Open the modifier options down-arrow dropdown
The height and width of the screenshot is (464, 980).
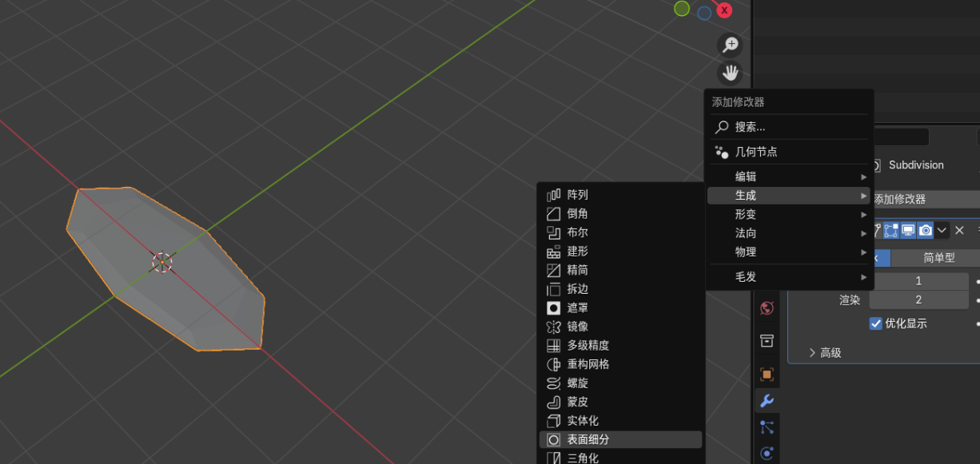coord(942,231)
